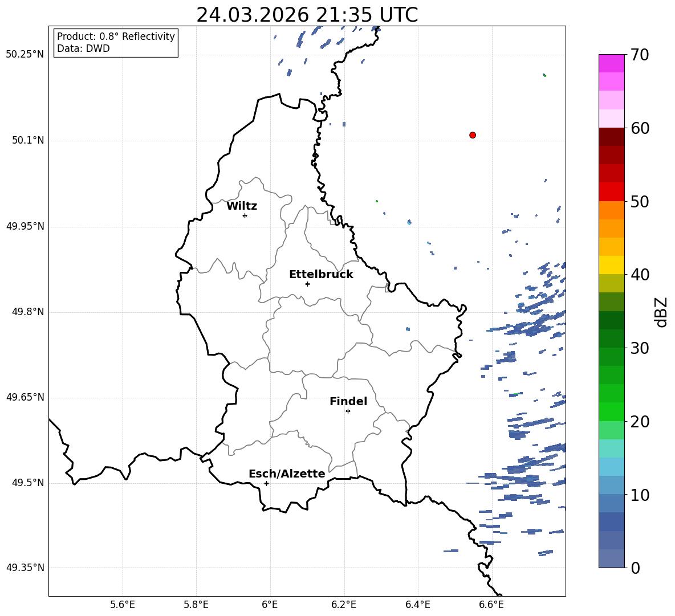Pick the magenta top colorbar segment
Viewport: 675px width, 616px height.
pyautogui.click(x=611, y=63)
